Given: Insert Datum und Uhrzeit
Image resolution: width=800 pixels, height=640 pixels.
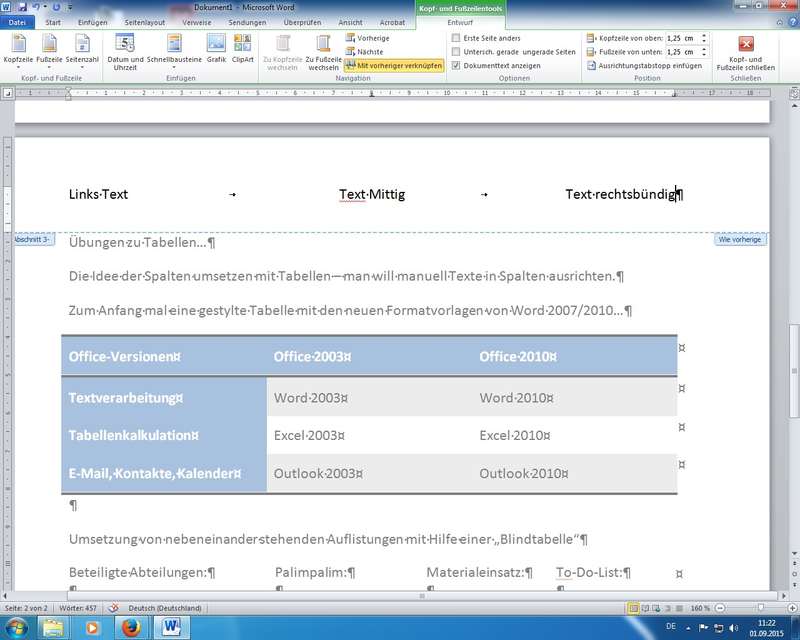Looking at the screenshot, I should point(125,51).
